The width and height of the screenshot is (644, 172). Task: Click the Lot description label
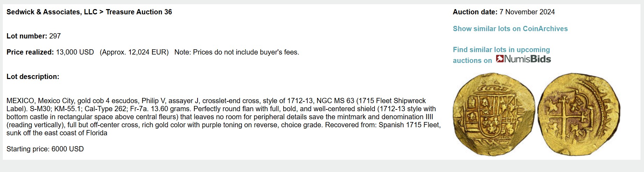tap(33, 77)
